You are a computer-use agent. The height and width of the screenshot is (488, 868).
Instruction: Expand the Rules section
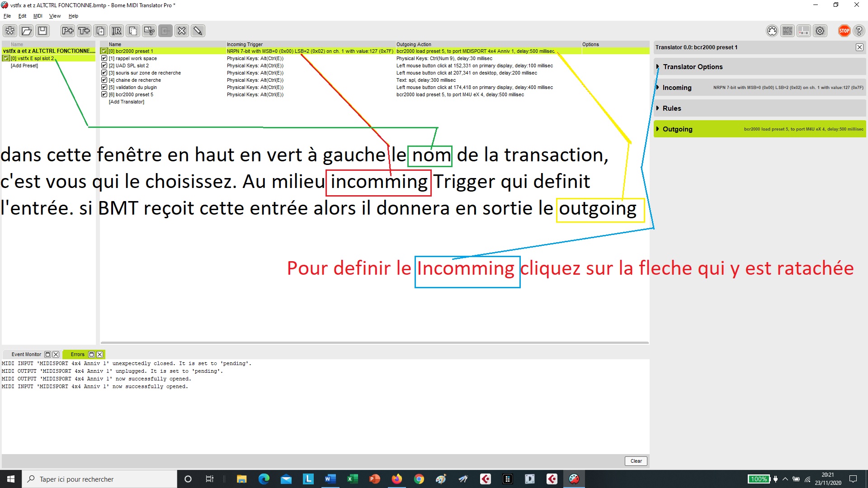[658, 108]
